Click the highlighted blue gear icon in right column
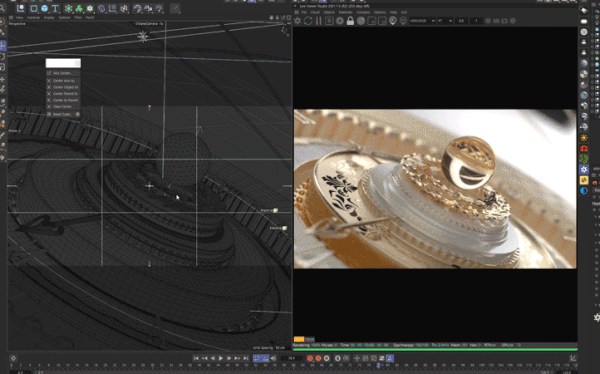Image resolution: width=600 pixels, height=374 pixels. click(x=584, y=169)
